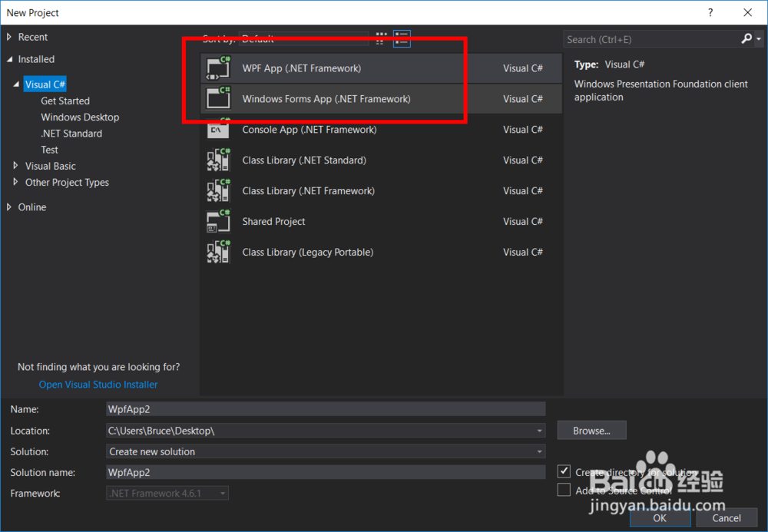
Task: Click the Solution name input field
Action: (326, 472)
